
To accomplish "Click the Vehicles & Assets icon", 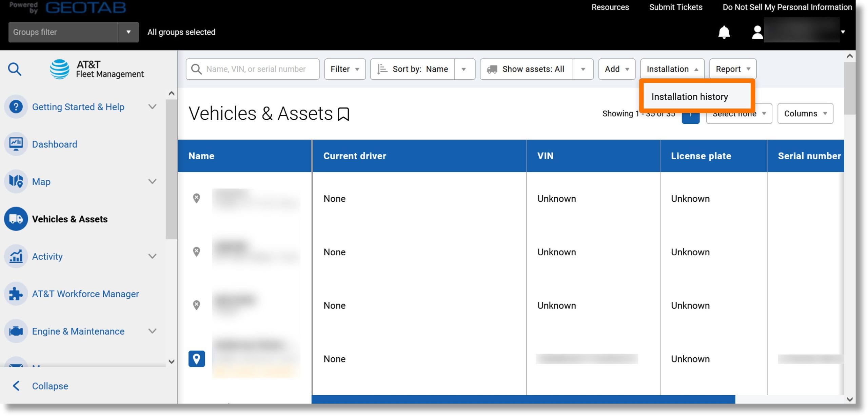I will coord(16,219).
